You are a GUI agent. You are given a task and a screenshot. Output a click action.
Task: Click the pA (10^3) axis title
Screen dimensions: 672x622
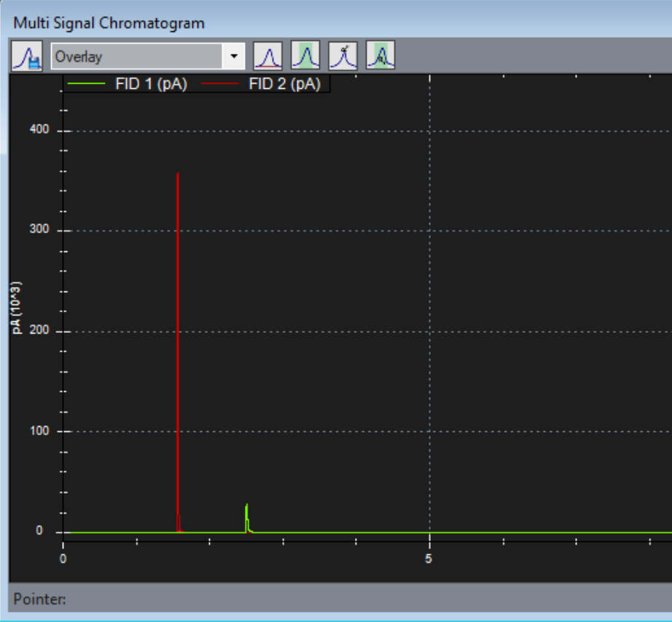16,307
